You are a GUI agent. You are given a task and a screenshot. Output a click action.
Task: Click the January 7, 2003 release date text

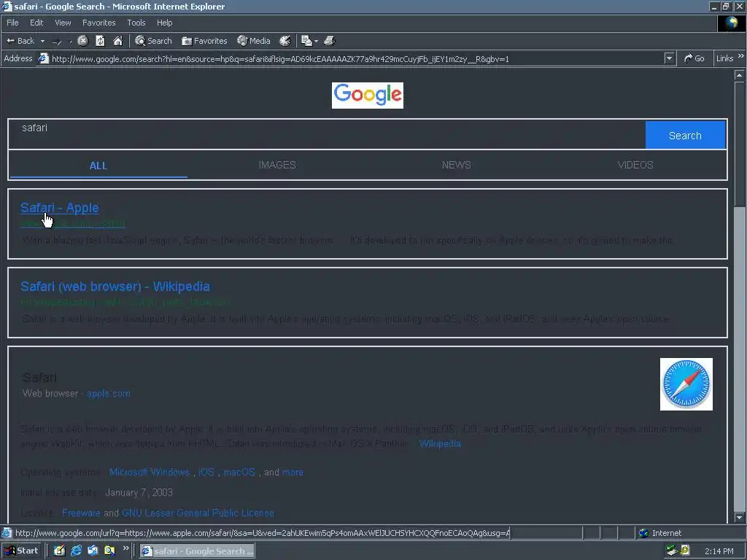click(x=139, y=492)
